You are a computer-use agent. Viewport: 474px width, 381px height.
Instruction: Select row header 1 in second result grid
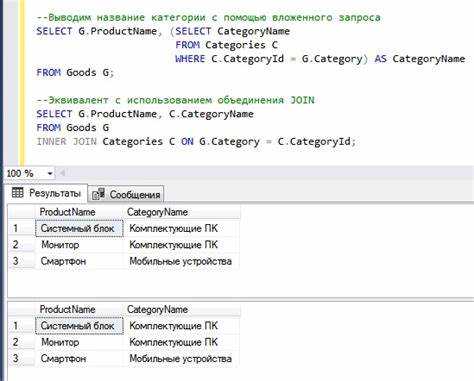(21, 326)
